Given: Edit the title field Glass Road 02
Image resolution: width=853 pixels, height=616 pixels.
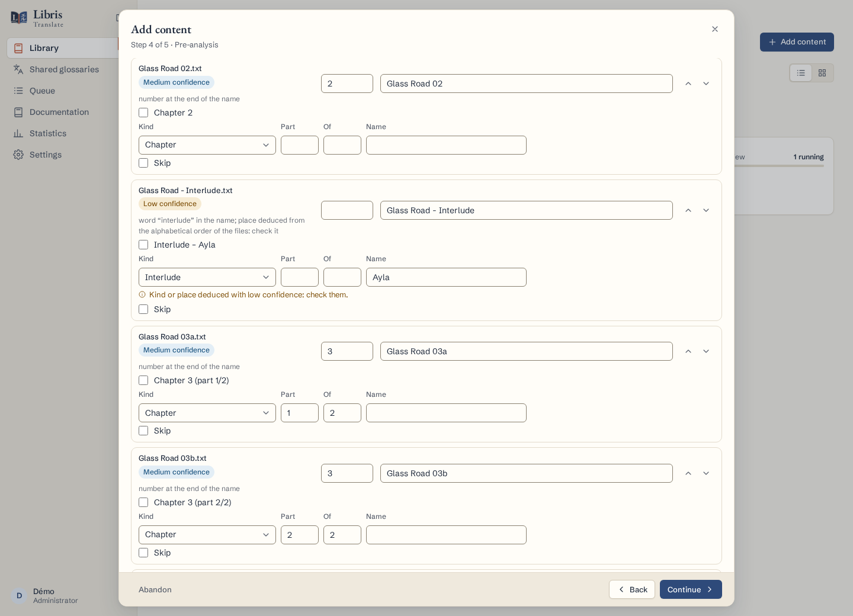Looking at the screenshot, I should click(527, 84).
